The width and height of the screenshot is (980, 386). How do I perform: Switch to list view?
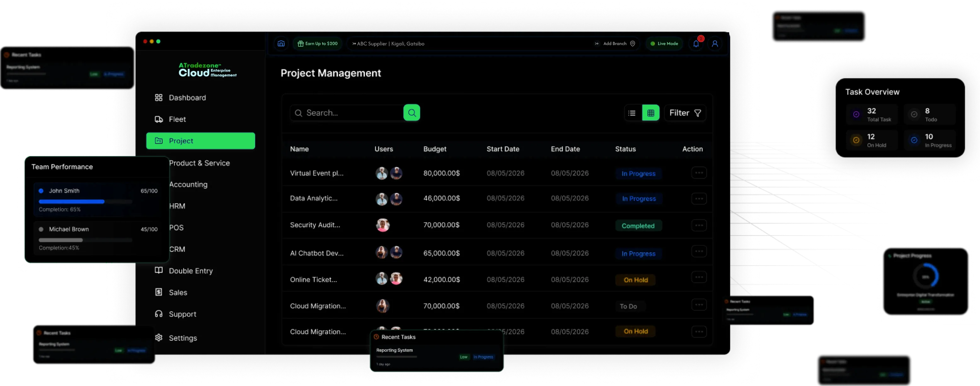(632, 113)
